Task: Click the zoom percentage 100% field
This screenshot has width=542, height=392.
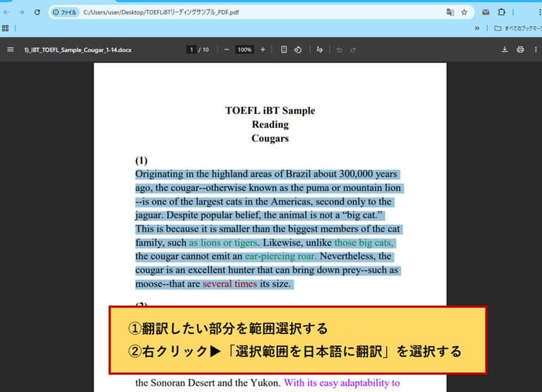Action: pyautogui.click(x=245, y=50)
